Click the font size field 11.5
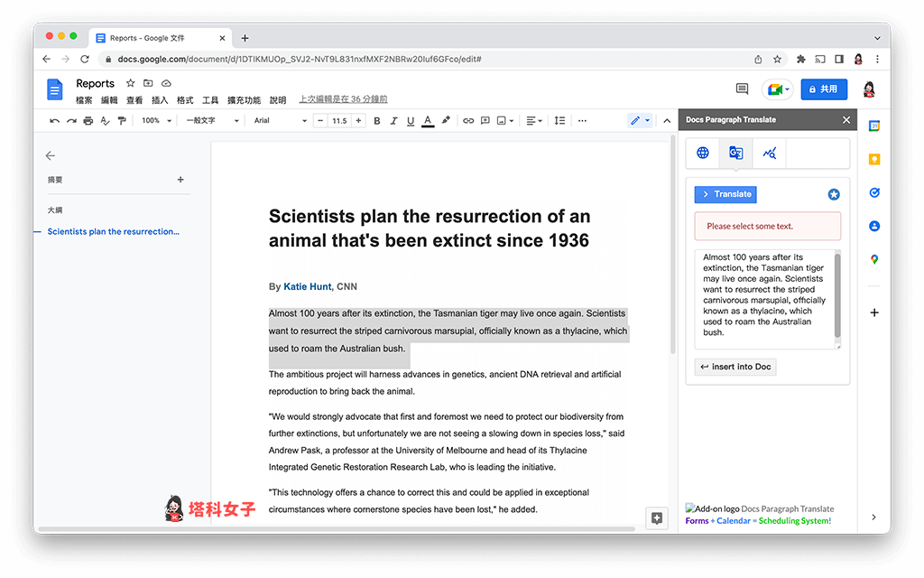Image resolution: width=924 pixels, height=578 pixels. pyautogui.click(x=339, y=121)
